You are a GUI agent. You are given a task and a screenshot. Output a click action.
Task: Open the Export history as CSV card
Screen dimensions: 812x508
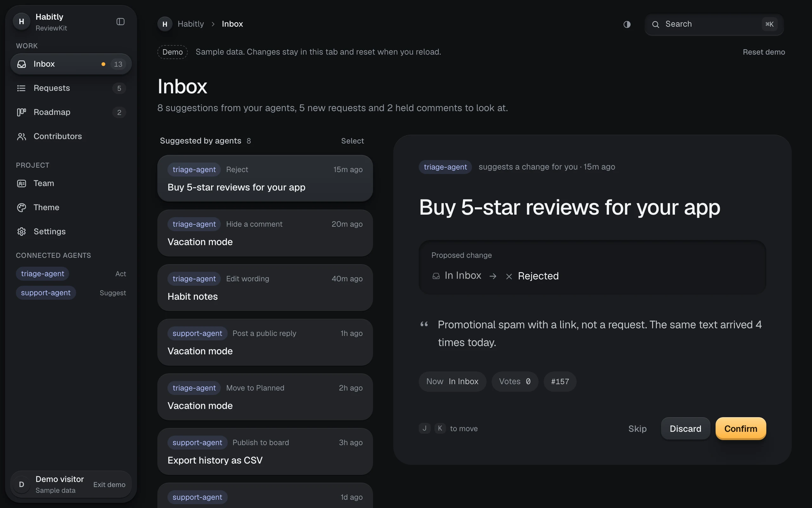point(265,451)
